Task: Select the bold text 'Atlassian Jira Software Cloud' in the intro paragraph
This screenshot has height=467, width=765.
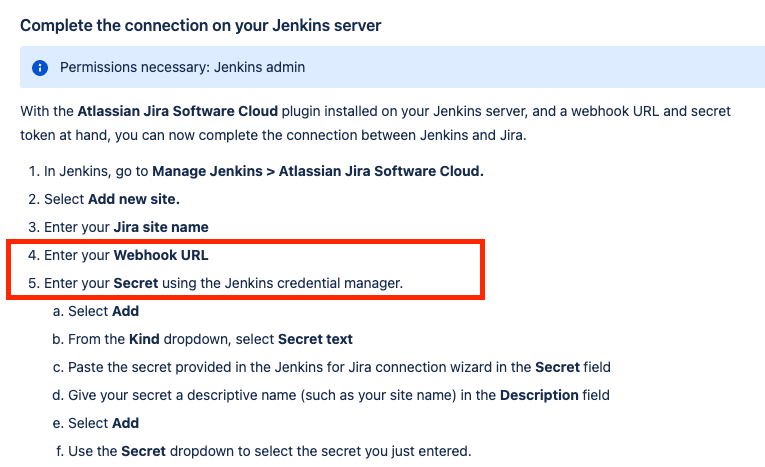Action: (178, 111)
